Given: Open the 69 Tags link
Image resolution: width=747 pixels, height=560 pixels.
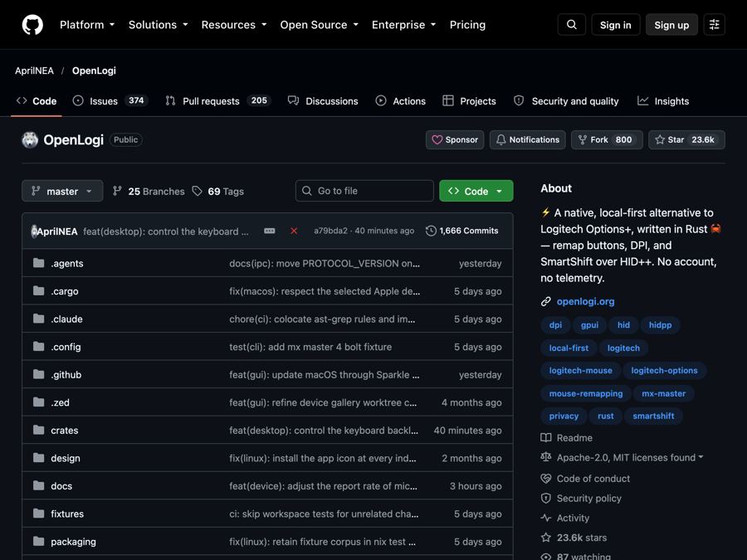Looking at the screenshot, I should (x=218, y=192).
